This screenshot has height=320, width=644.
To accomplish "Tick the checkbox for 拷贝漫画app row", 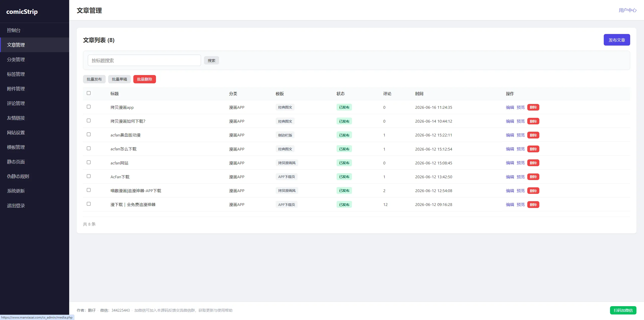I will tap(89, 107).
